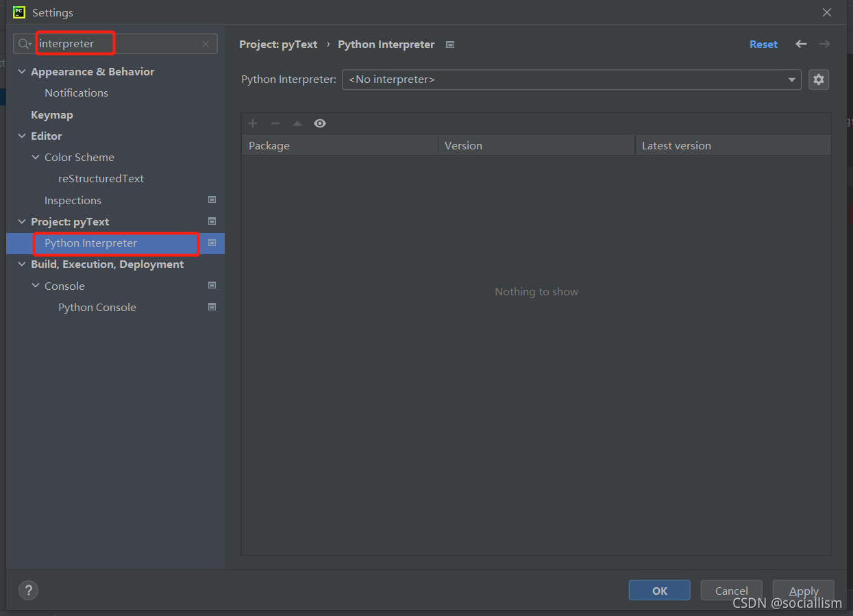The width and height of the screenshot is (853, 616).
Task: Open the Inspections settings page
Action: click(73, 200)
